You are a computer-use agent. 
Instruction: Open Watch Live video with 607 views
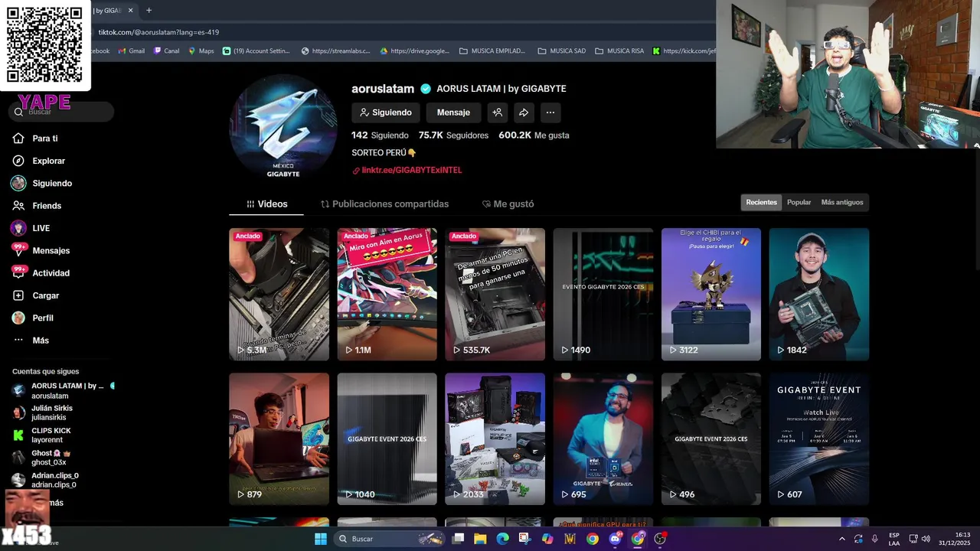point(819,439)
